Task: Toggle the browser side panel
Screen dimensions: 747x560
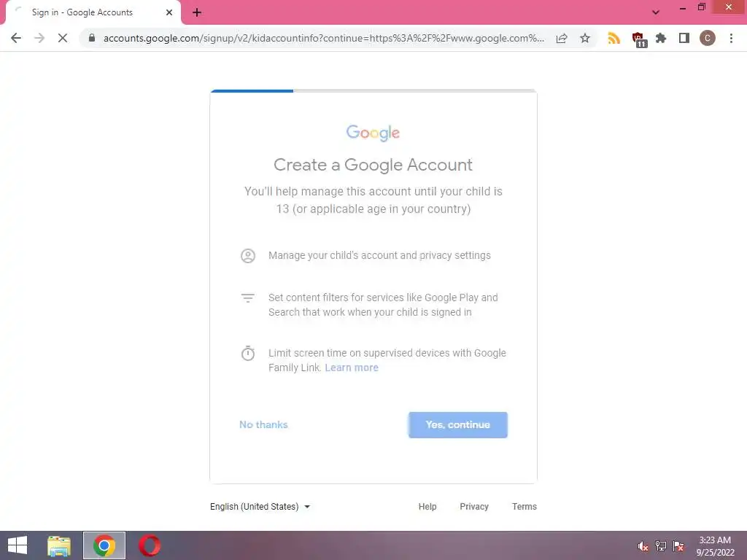Action: (x=684, y=38)
